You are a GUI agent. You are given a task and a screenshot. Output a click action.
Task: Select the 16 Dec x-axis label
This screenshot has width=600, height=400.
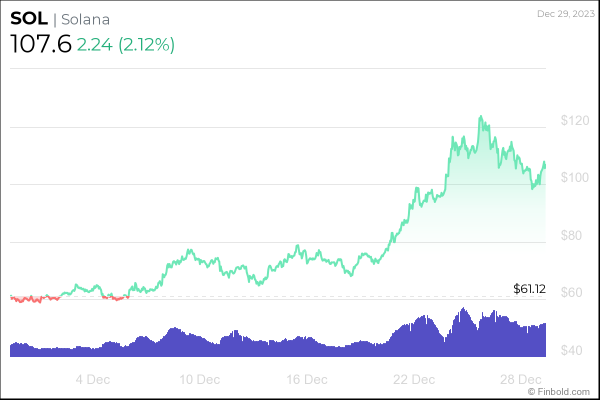[x=307, y=379]
